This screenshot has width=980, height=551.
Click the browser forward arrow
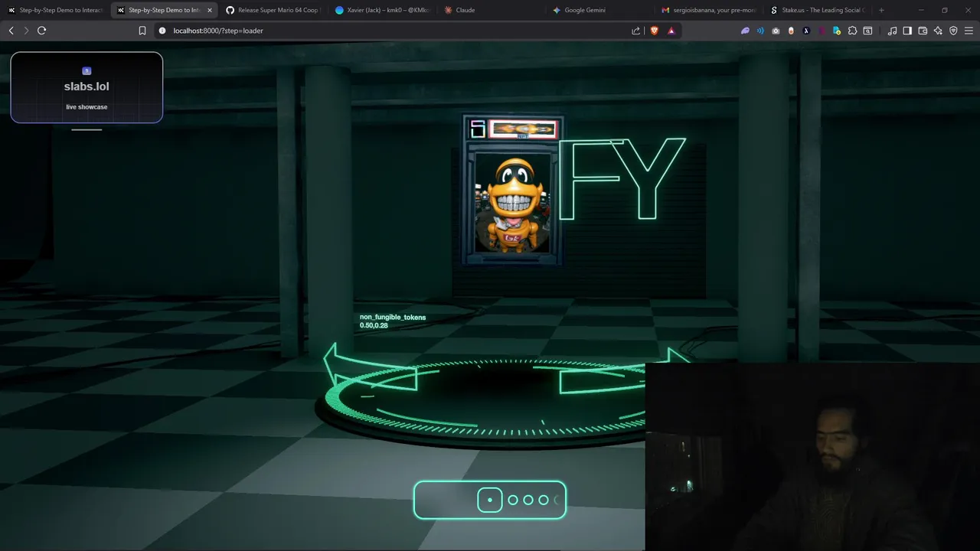click(26, 31)
